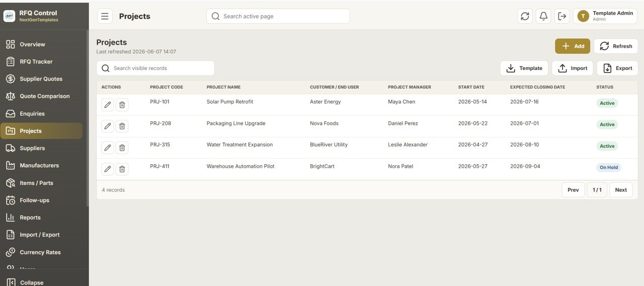644x286 pixels.
Task: Click the BrightCart customer cell
Action: click(x=322, y=166)
